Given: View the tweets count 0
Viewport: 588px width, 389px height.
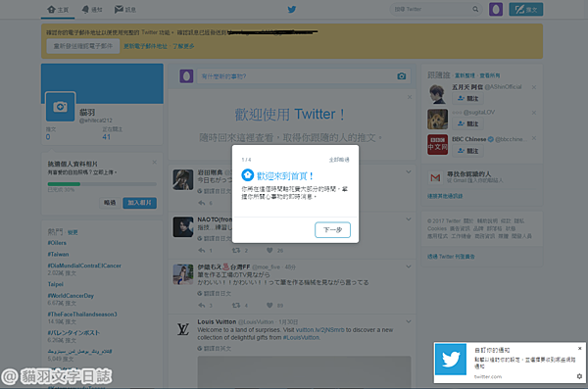Looking at the screenshot, I should tap(48, 137).
